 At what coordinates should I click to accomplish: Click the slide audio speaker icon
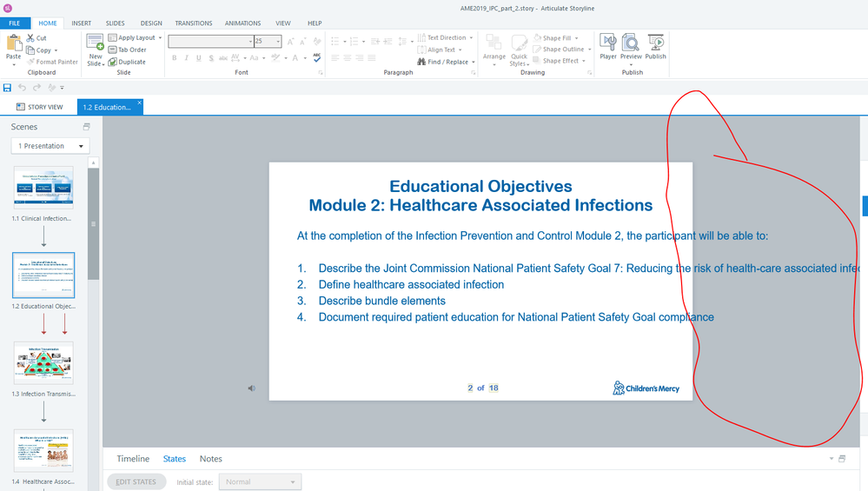coord(251,388)
